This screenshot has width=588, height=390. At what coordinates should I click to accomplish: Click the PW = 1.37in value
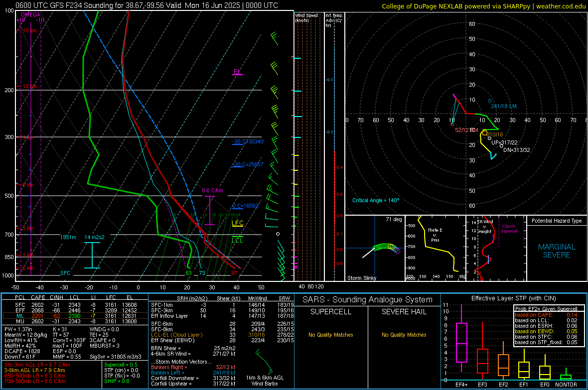[18, 329]
